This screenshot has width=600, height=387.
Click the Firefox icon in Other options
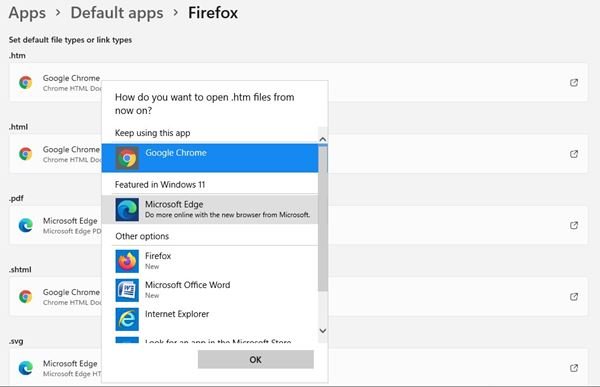[127, 261]
